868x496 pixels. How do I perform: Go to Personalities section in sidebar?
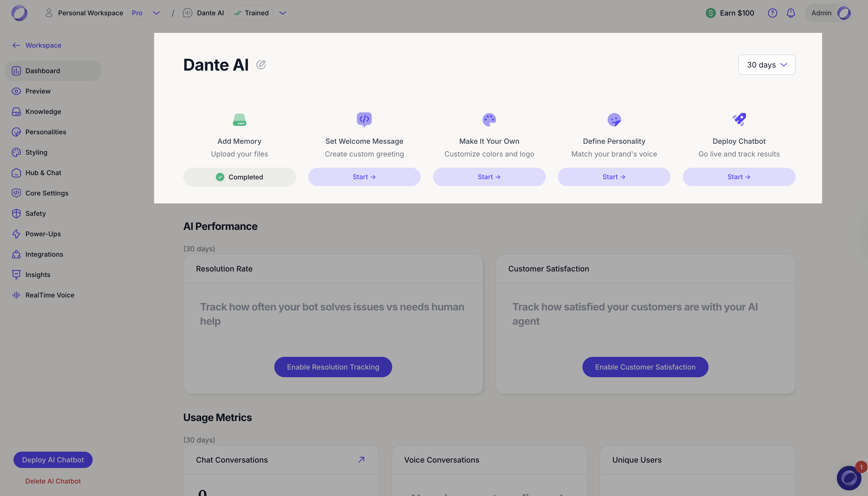(46, 132)
